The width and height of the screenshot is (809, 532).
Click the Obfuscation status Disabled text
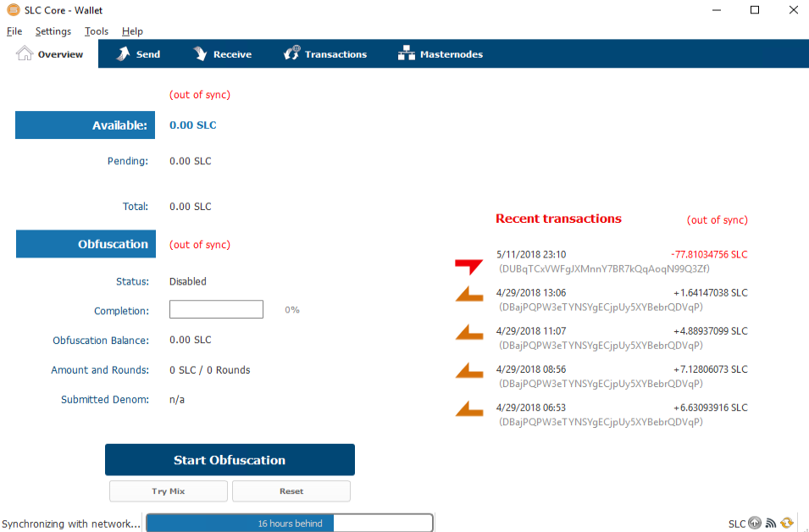188,281
